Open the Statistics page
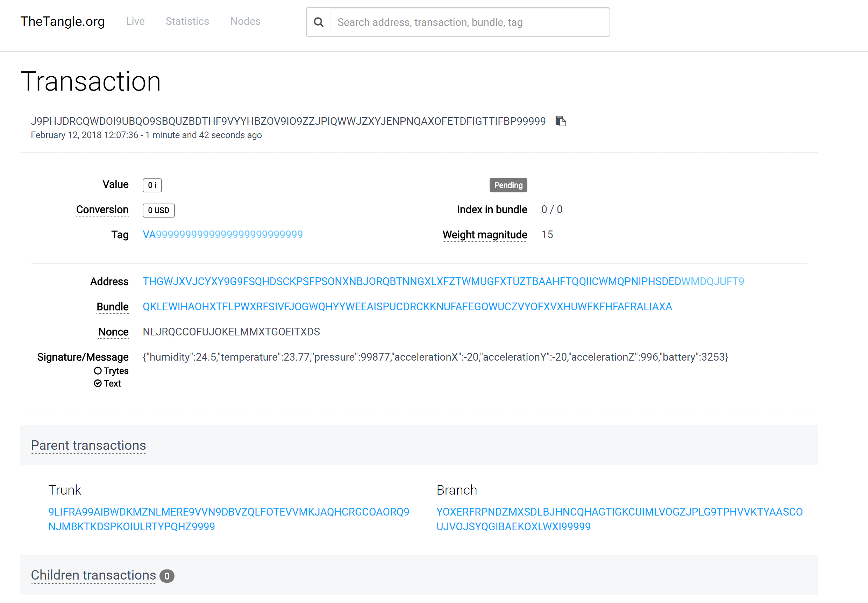 (187, 21)
